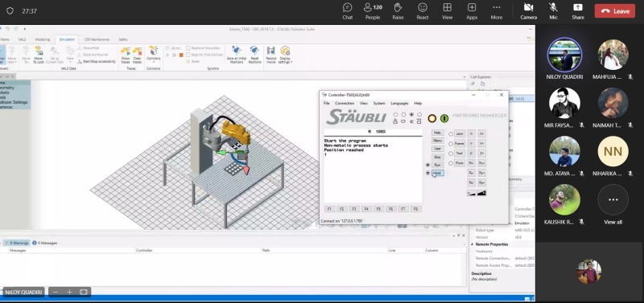This screenshot has height=303, width=644.
Task: Click the Record movie icon
Action: [271, 51]
